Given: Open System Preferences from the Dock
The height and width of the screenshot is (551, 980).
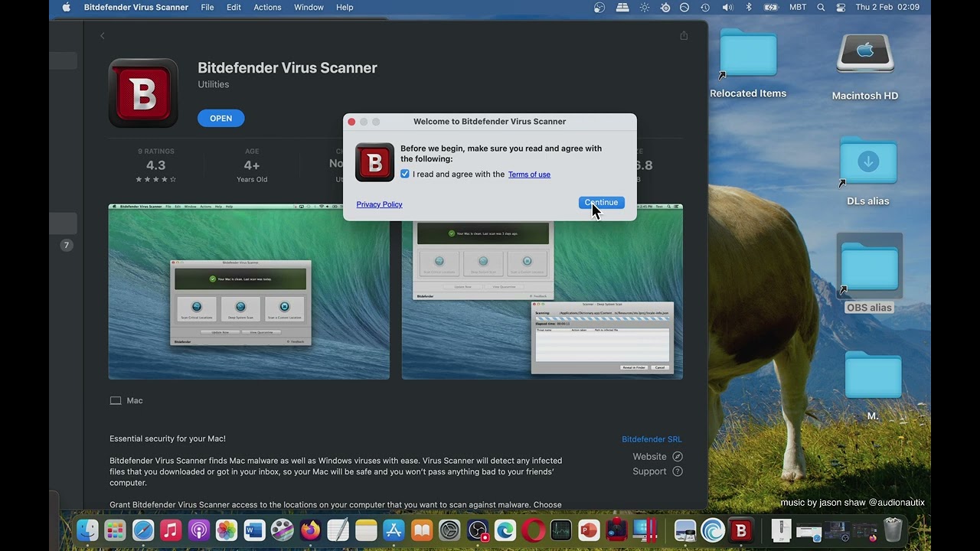Looking at the screenshot, I should (x=449, y=530).
